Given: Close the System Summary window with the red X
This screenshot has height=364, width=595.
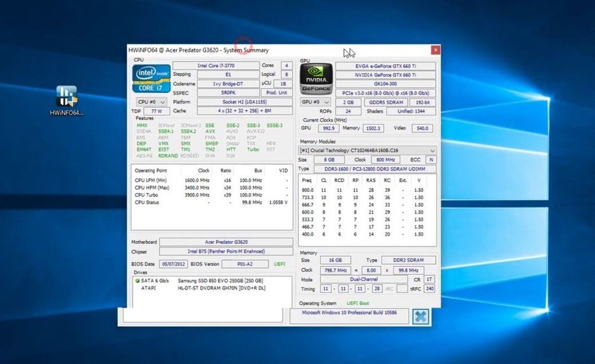Looking at the screenshot, I should pyautogui.click(x=436, y=50).
